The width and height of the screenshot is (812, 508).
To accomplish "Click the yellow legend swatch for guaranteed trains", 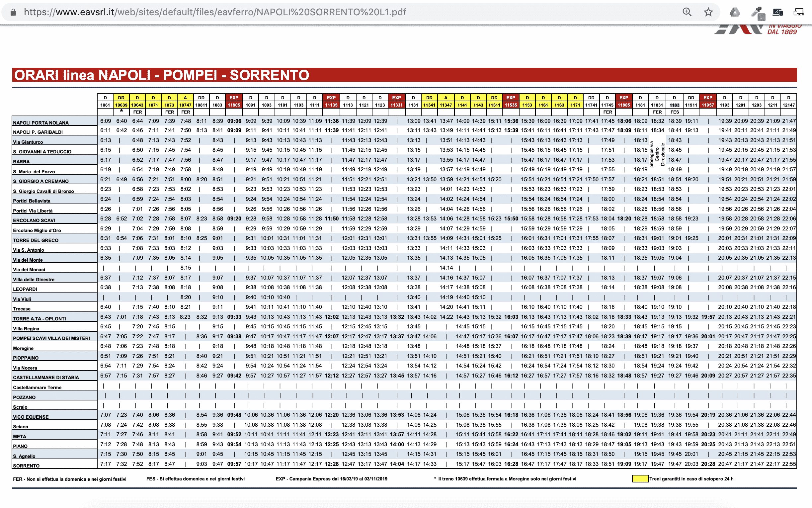I will (640, 479).
